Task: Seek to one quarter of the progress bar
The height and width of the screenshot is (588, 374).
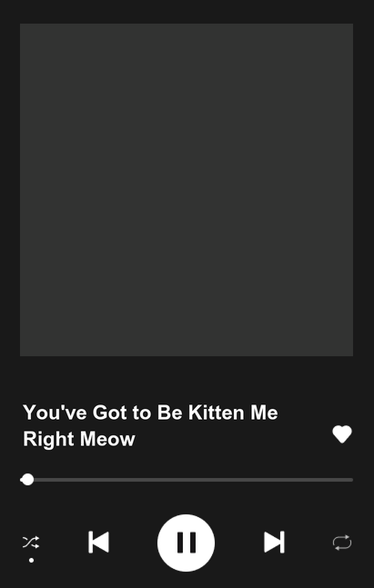Action: point(103,480)
